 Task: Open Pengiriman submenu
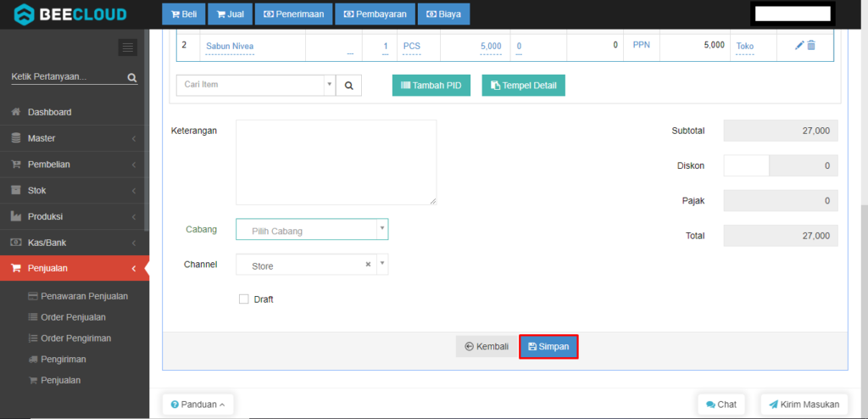click(x=57, y=359)
